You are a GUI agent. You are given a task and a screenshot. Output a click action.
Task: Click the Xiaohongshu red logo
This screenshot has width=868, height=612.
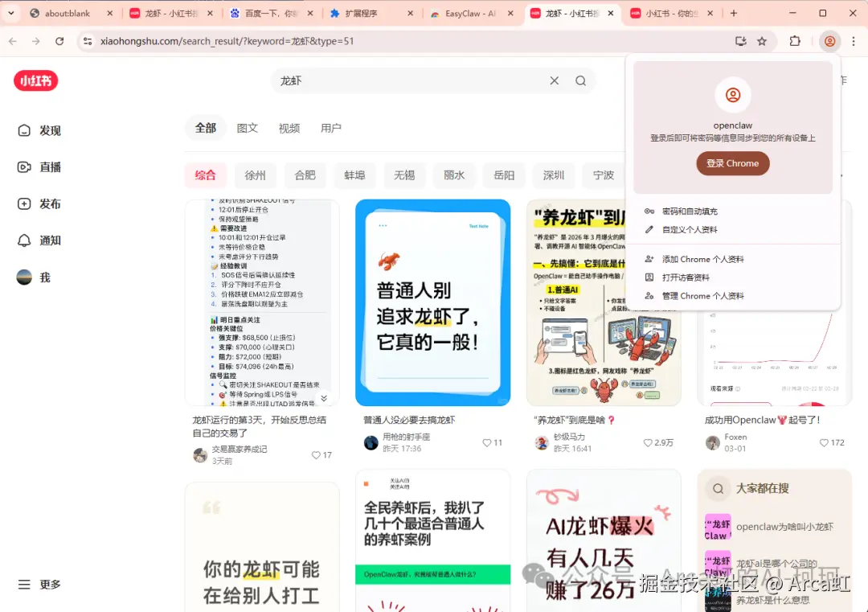pyautogui.click(x=36, y=81)
